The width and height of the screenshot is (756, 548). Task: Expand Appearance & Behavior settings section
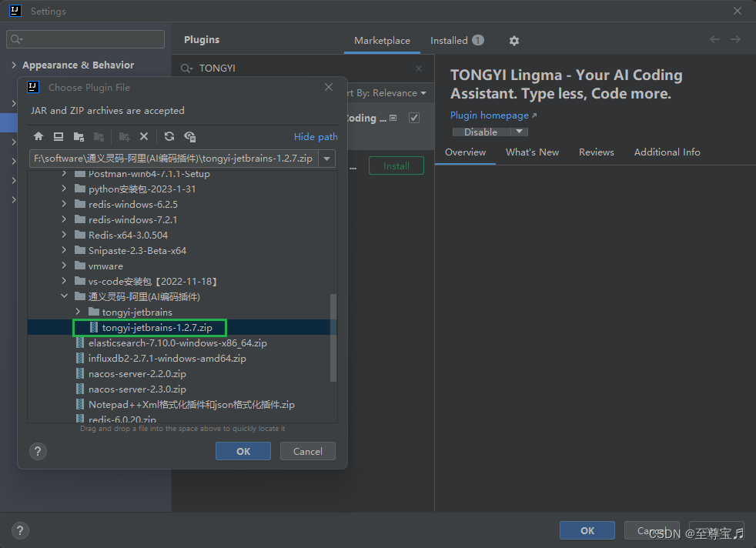click(14, 65)
